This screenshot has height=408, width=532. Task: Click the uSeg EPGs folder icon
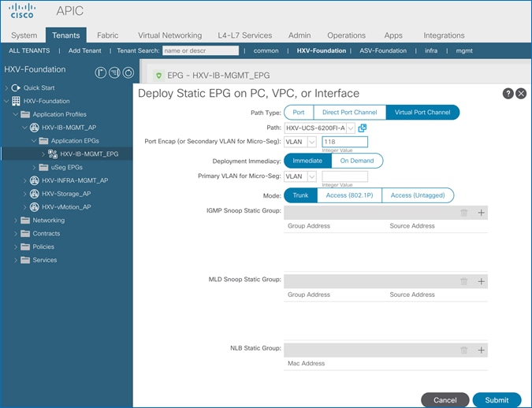click(x=43, y=167)
